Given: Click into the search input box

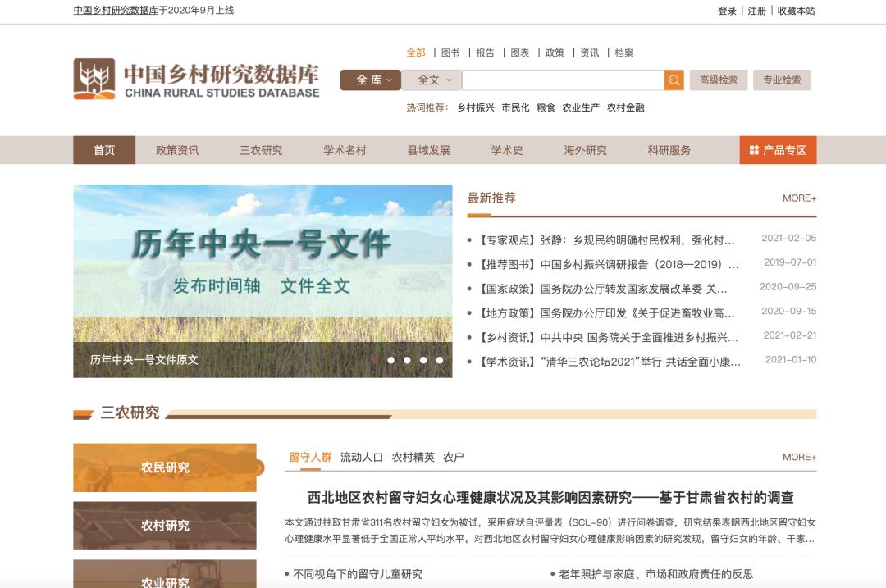Looking at the screenshot, I should tap(563, 80).
